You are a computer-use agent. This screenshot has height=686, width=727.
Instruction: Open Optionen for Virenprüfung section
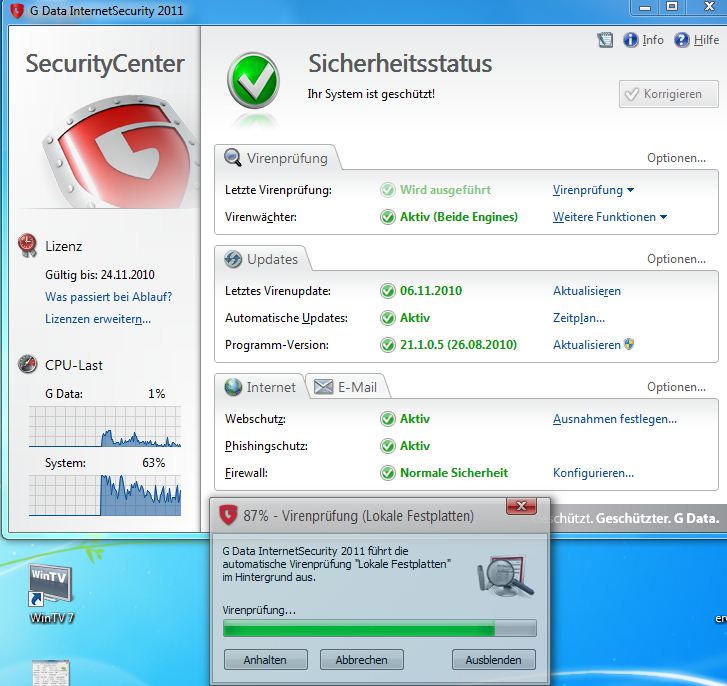[676, 158]
